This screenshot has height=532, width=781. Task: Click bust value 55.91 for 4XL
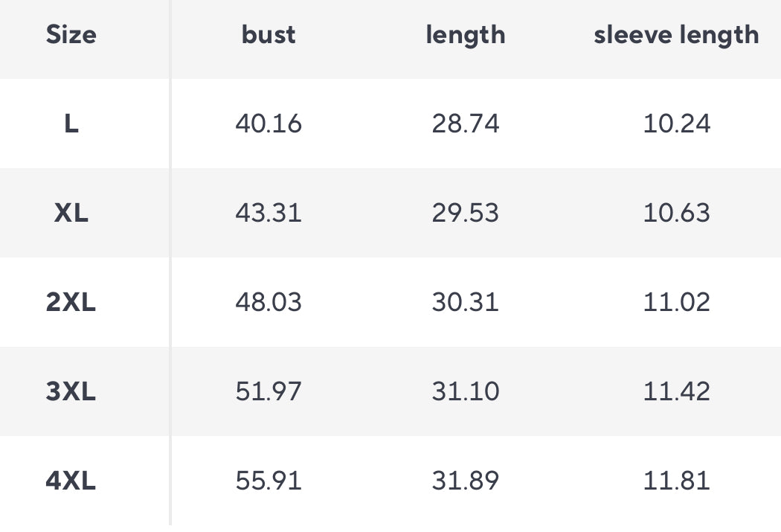tap(269, 481)
